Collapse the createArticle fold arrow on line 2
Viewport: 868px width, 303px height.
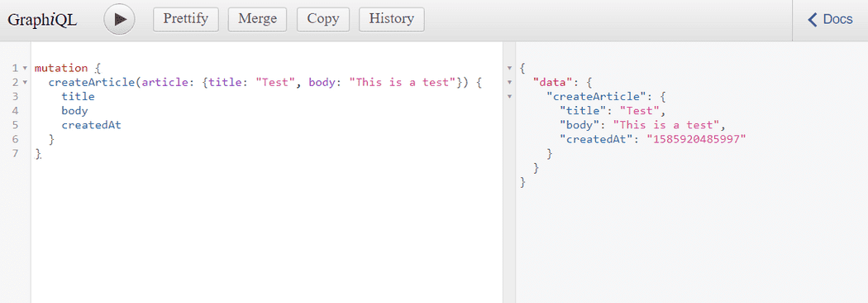25,83
